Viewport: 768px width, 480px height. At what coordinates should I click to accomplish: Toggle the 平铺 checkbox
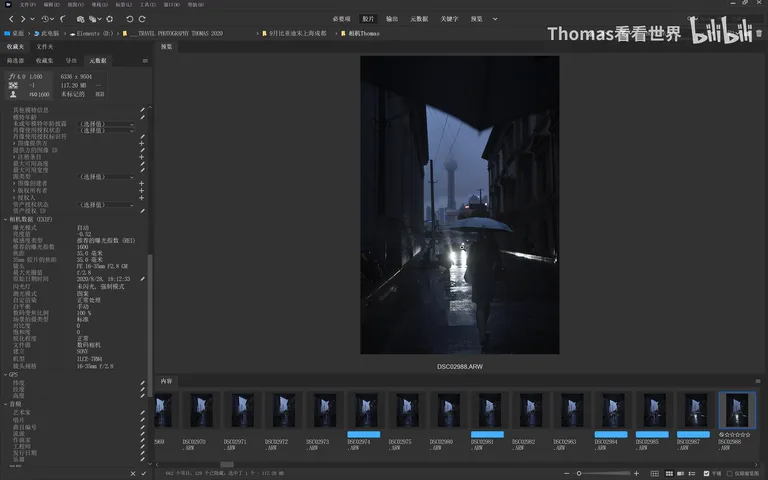tap(706, 474)
